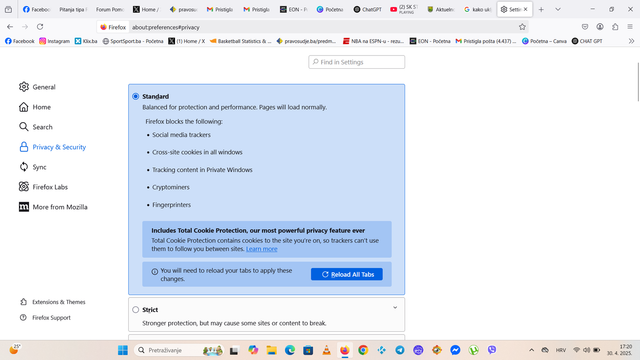Select the Strict protection radio button
The height and width of the screenshot is (360, 640).
click(x=136, y=310)
